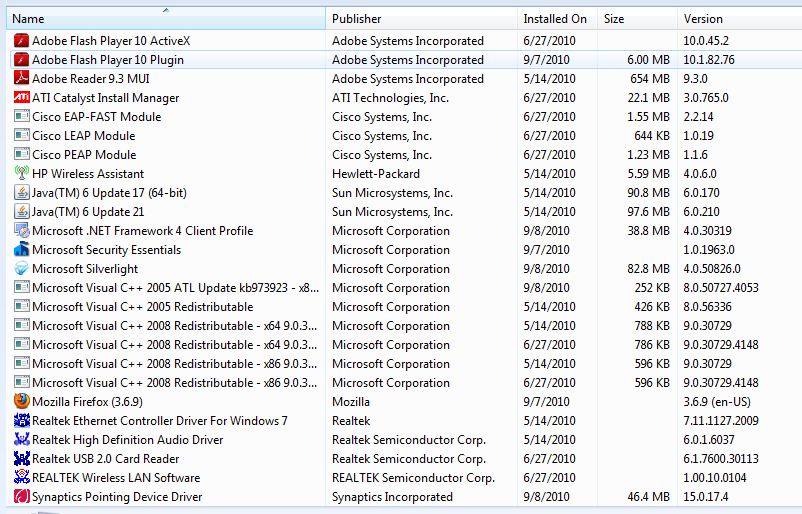Click the version 4.0.50826.0 cell
Viewport: 802px width, 514px height.
click(x=712, y=269)
